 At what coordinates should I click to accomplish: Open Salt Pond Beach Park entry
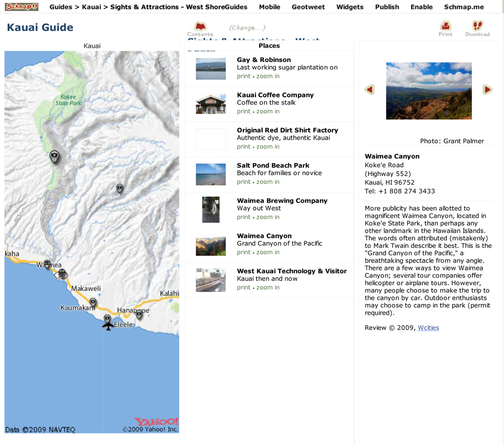(273, 166)
